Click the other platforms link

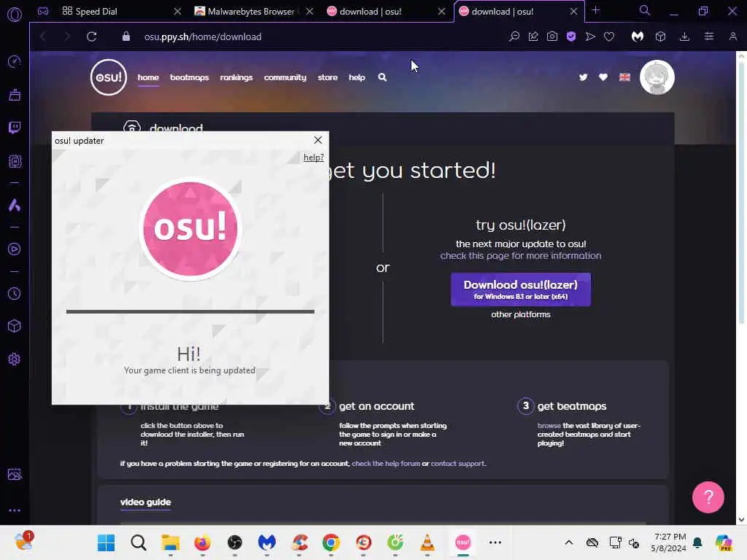click(521, 314)
